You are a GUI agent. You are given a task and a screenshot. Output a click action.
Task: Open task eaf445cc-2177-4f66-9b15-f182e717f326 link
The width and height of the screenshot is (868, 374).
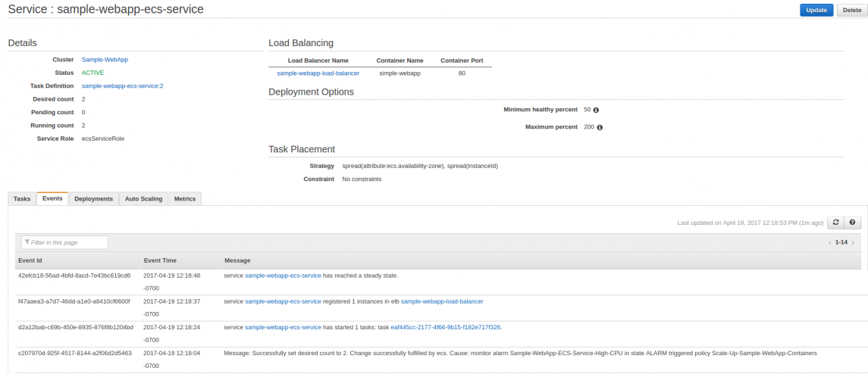pyautogui.click(x=446, y=328)
